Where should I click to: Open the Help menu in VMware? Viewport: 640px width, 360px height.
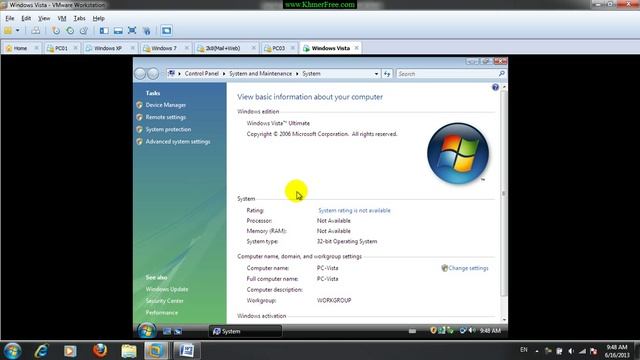[x=98, y=18]
